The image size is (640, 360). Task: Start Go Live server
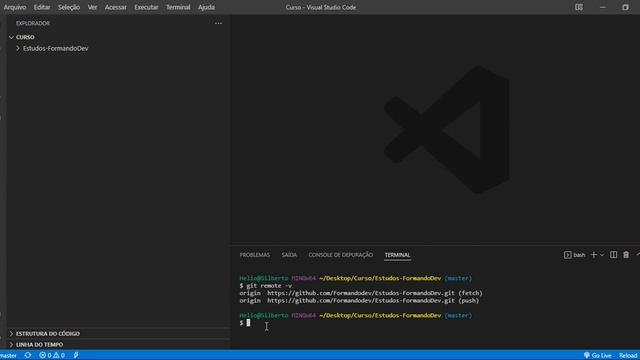pyautogui.click(x=598, y=356)
